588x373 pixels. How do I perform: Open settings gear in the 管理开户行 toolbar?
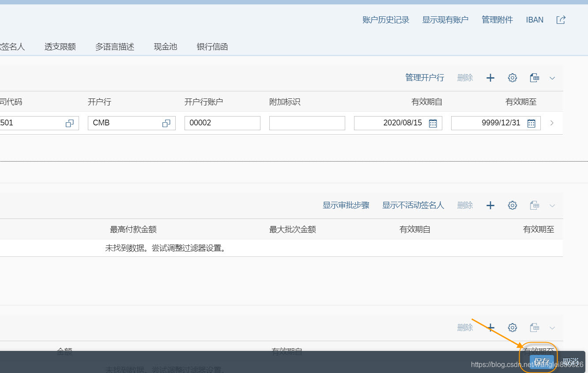[513, 78]
